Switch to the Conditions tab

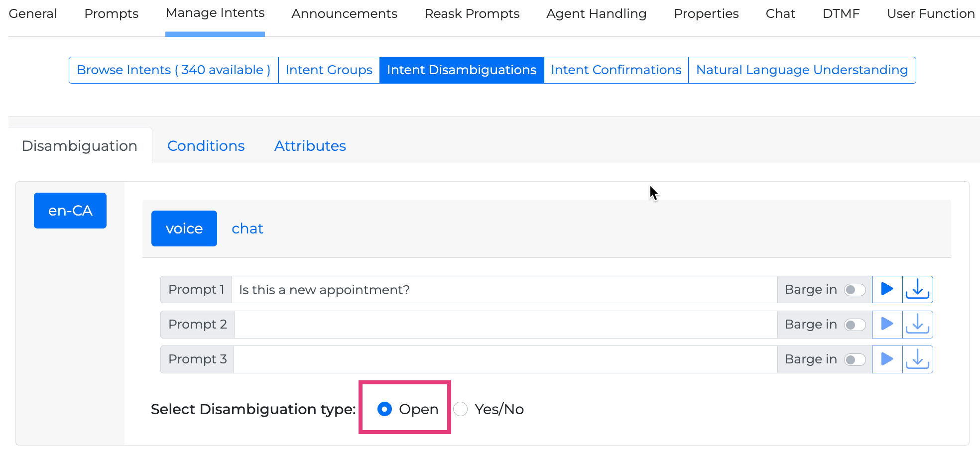206,146
